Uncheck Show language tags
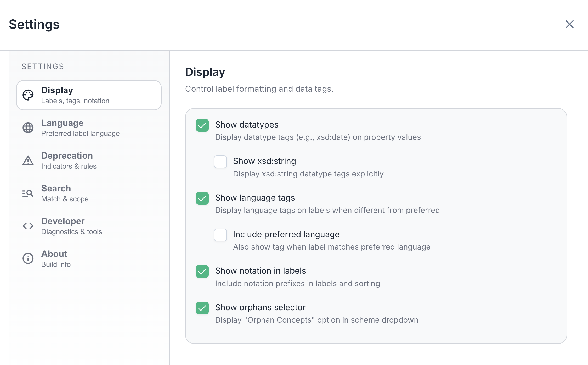Viewport: 588px width, 365px height. (202, 199)
